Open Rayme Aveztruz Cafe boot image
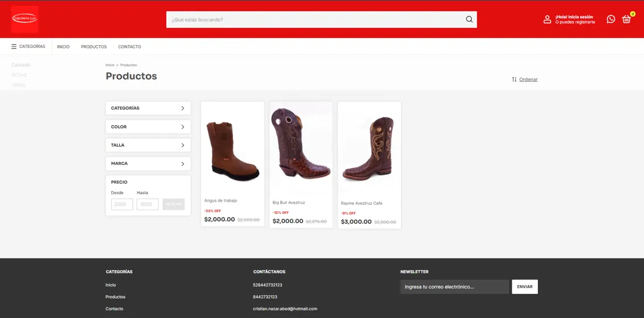This screenshot has height=318, width=644. [x=369, y=148]
